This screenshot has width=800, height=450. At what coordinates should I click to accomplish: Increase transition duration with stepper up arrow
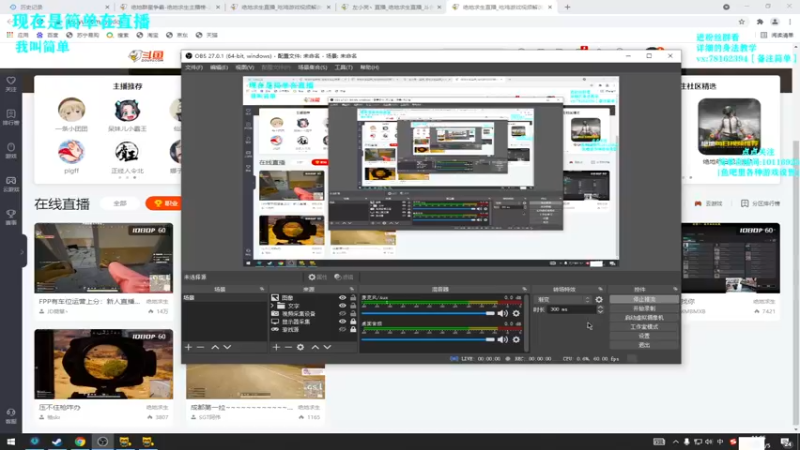pyautogui.click(x=600, y=307)
